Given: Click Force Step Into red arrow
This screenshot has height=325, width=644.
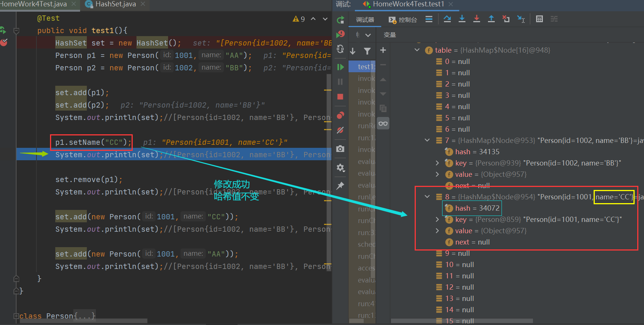Looking at the screenshot, I should coord(477,19).
